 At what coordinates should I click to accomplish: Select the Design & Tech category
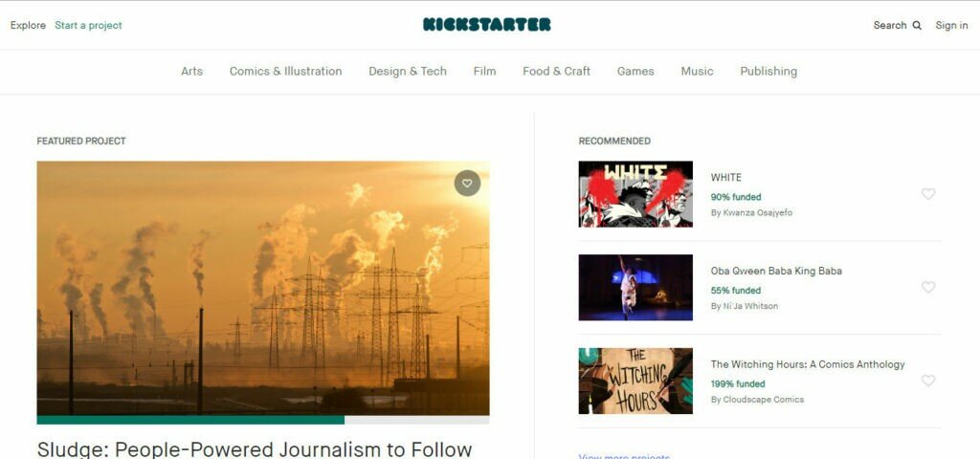[x=408, y=71]
